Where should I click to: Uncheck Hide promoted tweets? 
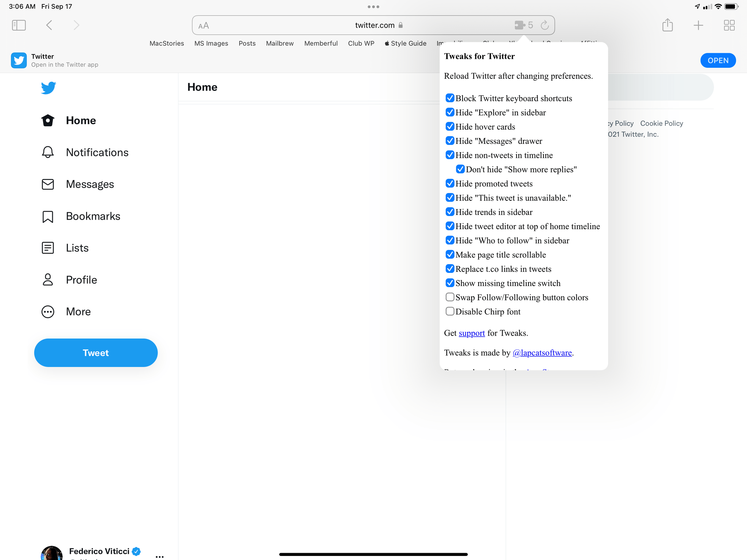[450, 184]
